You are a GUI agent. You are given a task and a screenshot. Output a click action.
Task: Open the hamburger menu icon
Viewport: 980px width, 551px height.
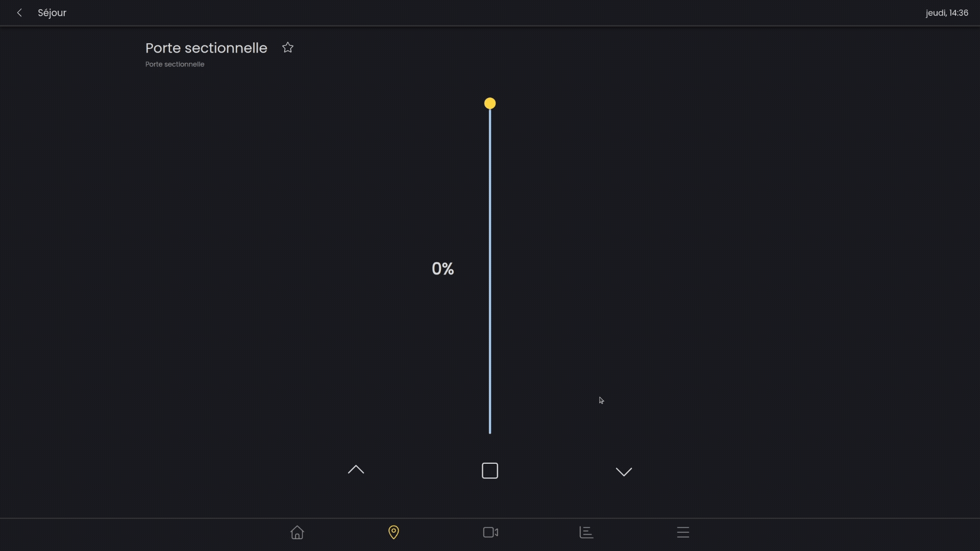pyautogui.click(x=682, y=532)
